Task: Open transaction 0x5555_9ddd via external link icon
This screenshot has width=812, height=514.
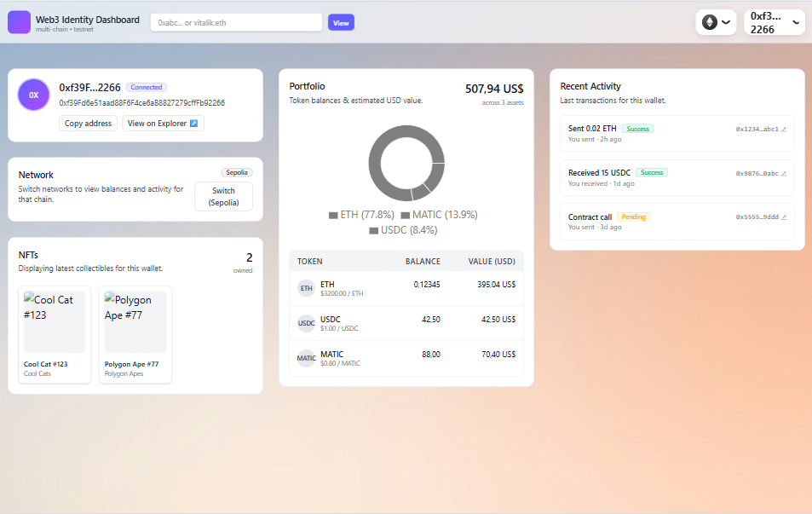Action: point(786,217)
